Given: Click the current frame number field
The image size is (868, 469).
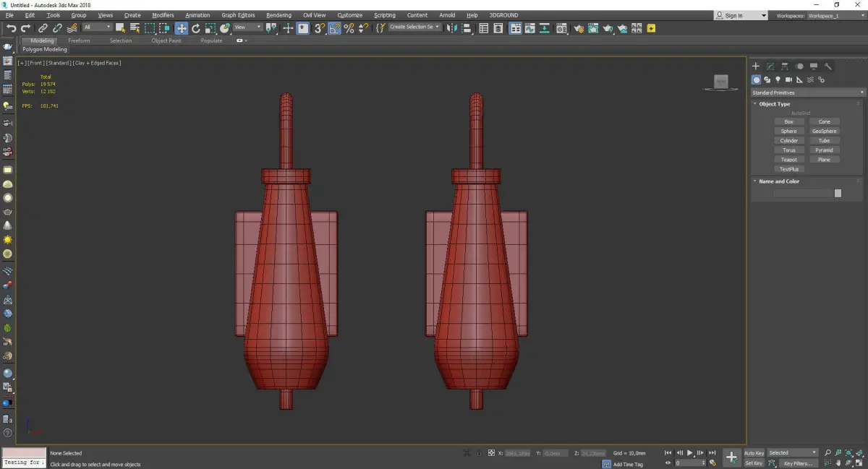Looking at the screenshot, I should [689, 463].
